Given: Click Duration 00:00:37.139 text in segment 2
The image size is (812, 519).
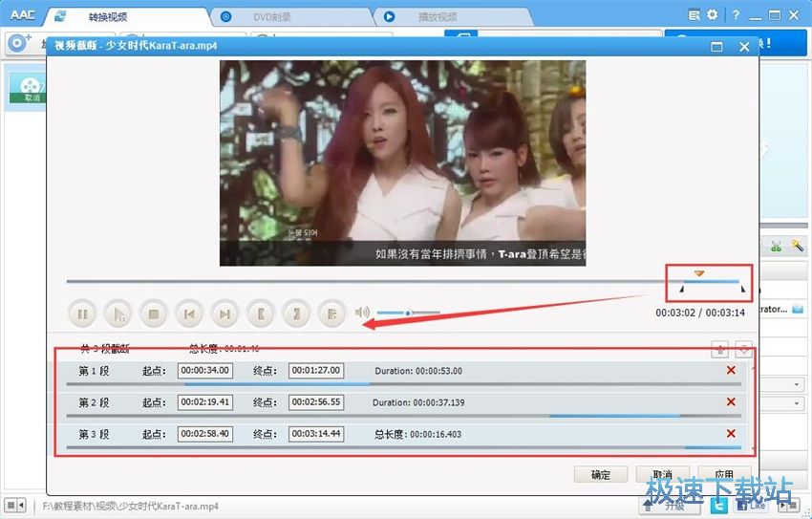Looking at the screenshot, I should [x=418, y=402].
